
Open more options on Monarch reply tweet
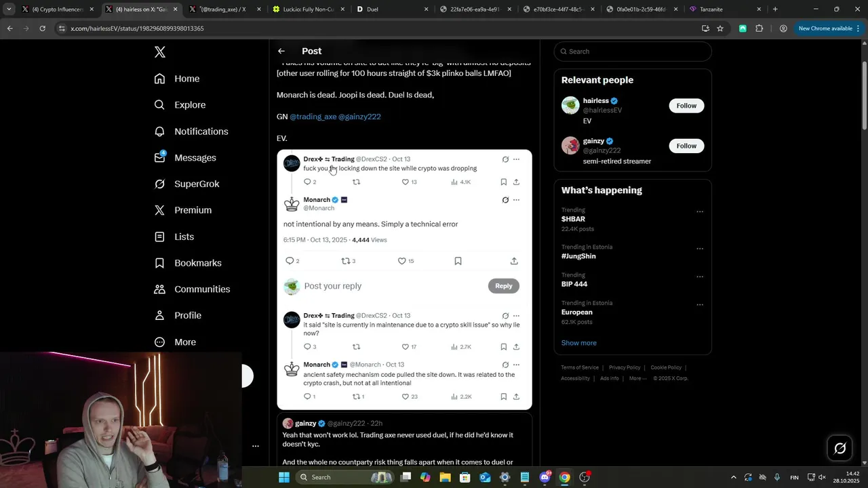[x=516, y=365]
